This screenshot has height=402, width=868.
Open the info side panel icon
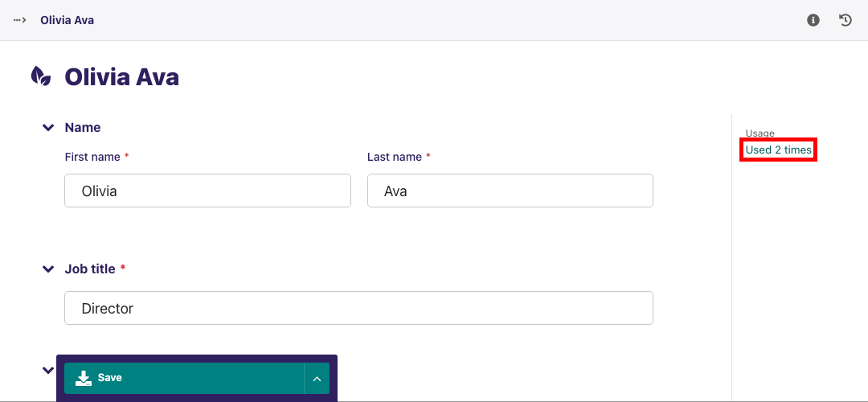tap(813, 20)
